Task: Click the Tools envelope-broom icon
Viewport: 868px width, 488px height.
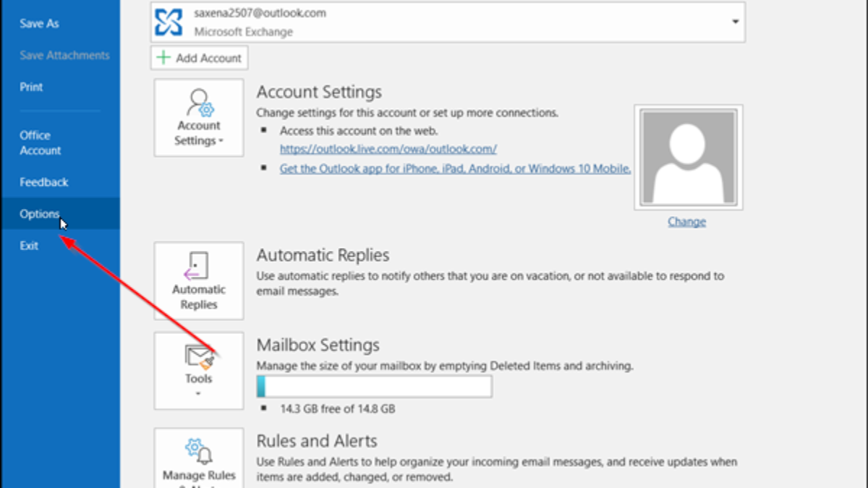Action: pyautogui.click(x=199, y=357)
